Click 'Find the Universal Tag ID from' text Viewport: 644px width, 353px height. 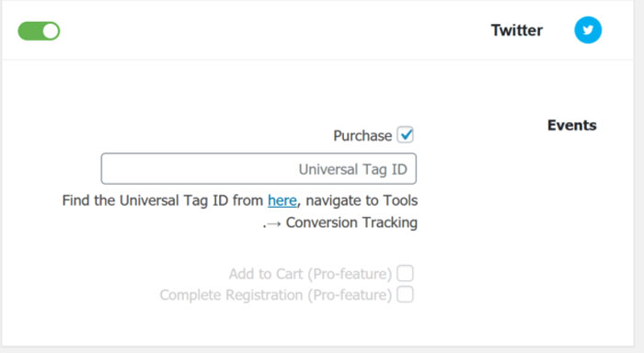[163, 200]
